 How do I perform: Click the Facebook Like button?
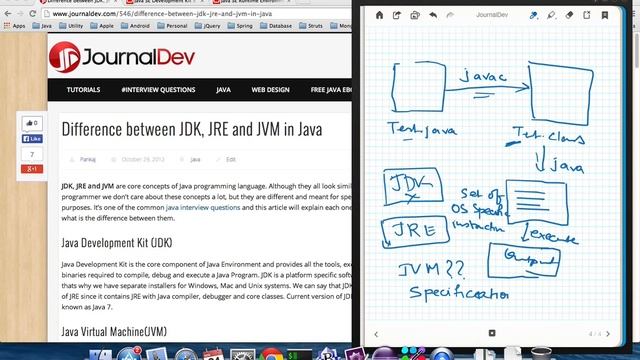pos(32,139)
